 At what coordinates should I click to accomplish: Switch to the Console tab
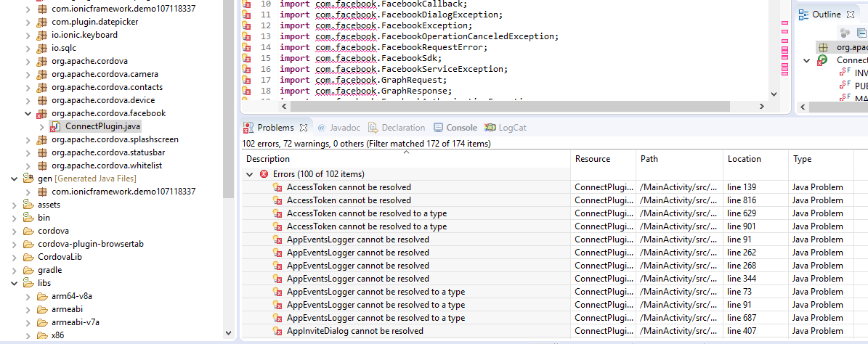(456, 128)
